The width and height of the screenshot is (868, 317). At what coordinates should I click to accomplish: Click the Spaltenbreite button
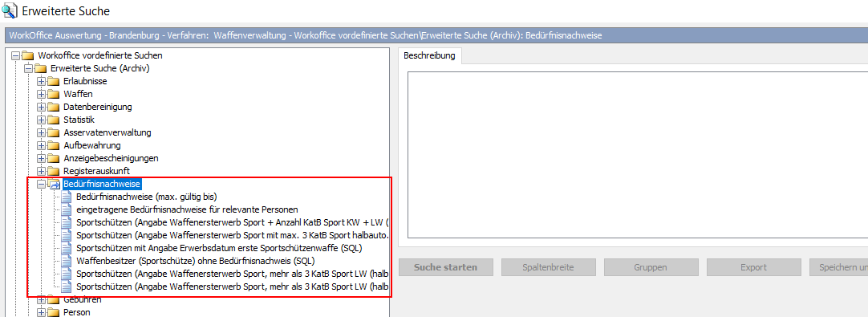(x=549, y=267)
